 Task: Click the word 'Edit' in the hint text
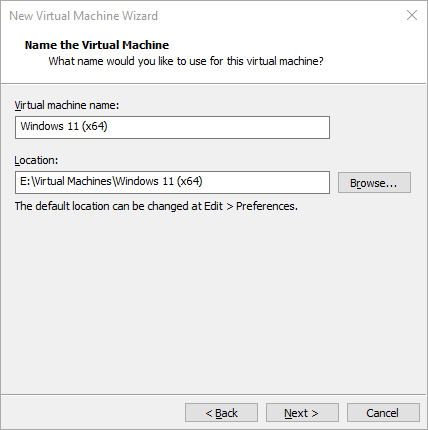pyautogui.click(x=213, y=206)
